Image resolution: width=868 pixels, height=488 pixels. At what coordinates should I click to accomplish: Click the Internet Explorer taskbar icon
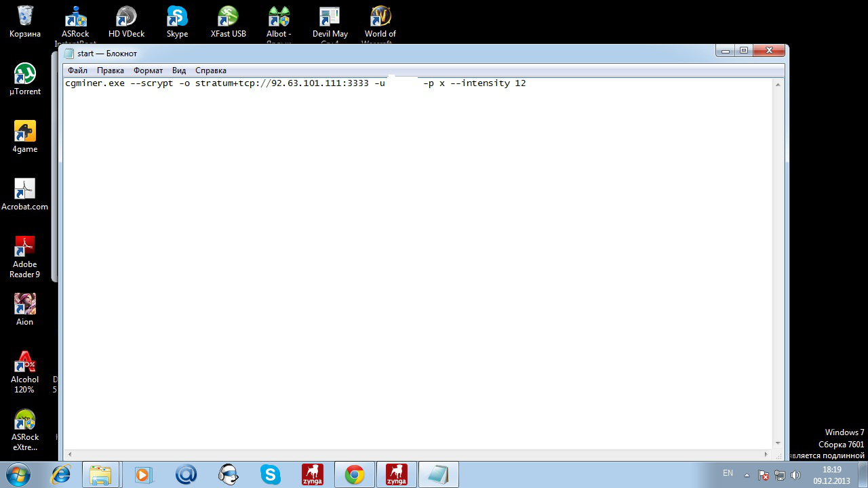(61, 474)
